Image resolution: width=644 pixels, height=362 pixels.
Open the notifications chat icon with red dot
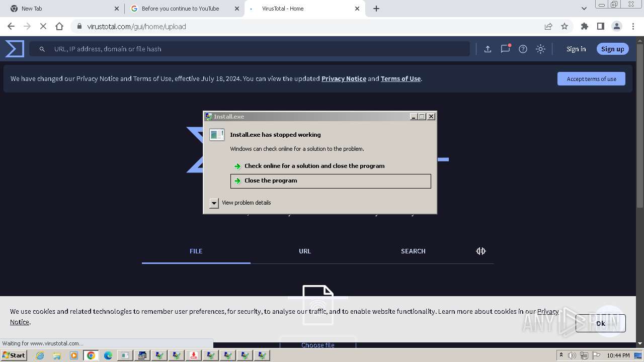click(x=505, y=49)
